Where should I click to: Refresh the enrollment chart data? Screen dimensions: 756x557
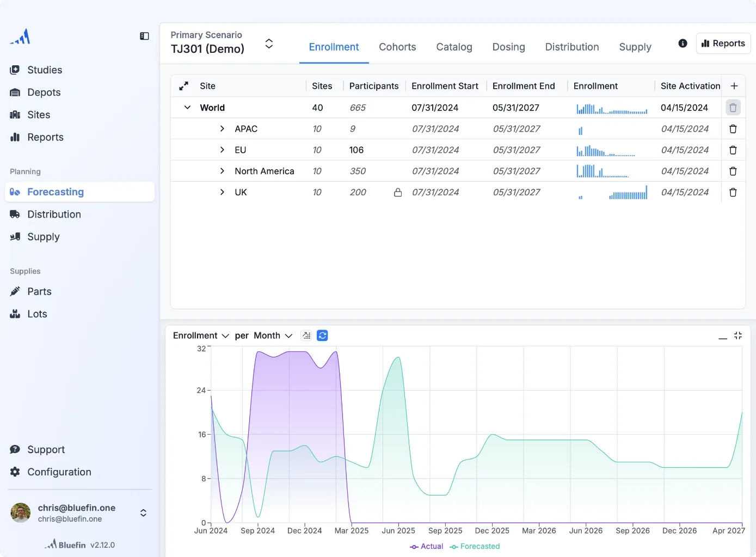pyautogui.click(x=322, y=336)
